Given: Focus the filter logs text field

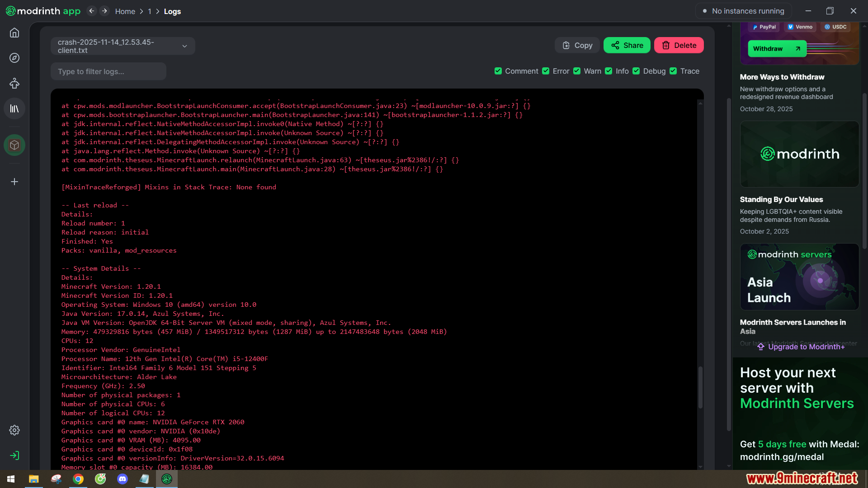Looking at the screenshot, I should [x=108, y=71].
